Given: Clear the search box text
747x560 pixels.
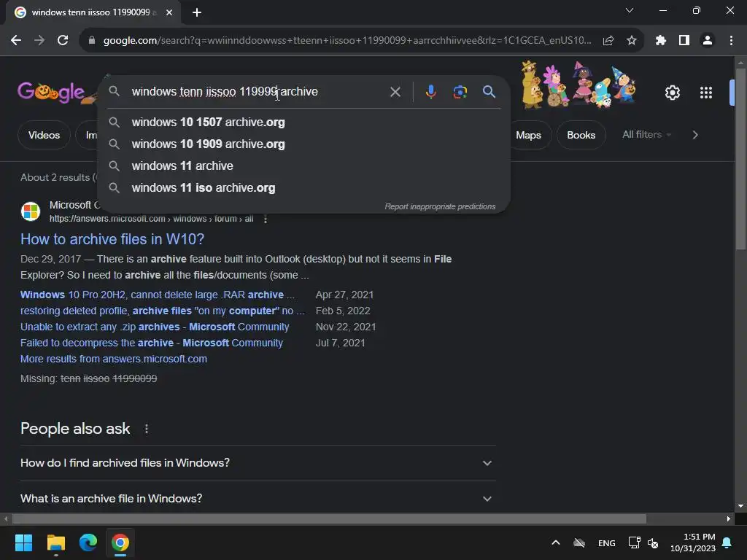Looking at the screenshot, I should [x=395, y=91].
